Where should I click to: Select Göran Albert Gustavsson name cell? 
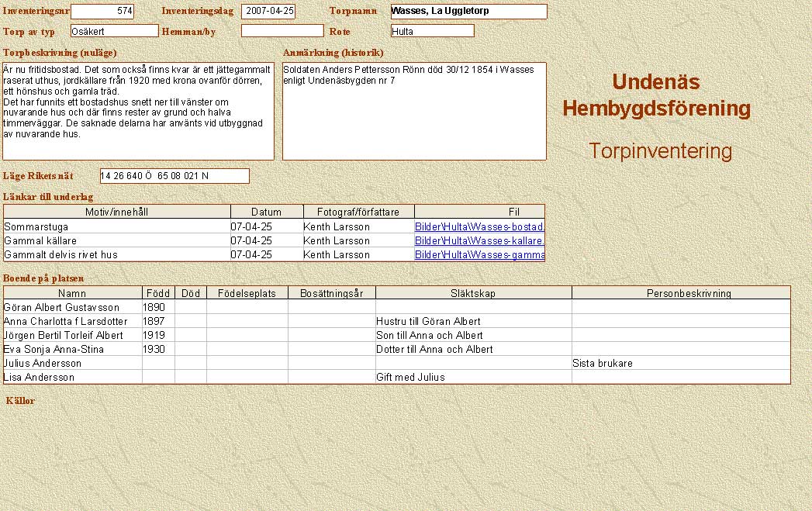[72, 307]
